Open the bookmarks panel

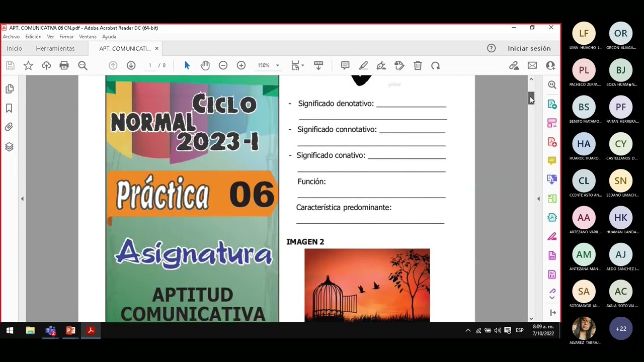point(9,108)
